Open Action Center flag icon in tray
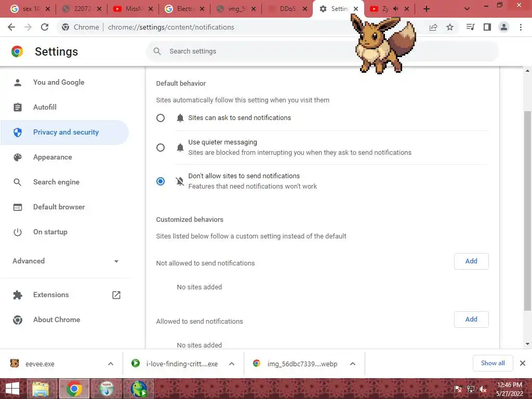The image size is (532, 399). click(458, 389)
